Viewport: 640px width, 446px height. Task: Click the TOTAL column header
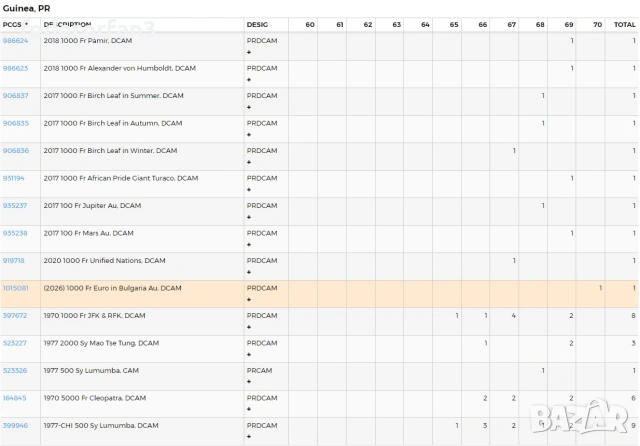[x=624, y=24]
